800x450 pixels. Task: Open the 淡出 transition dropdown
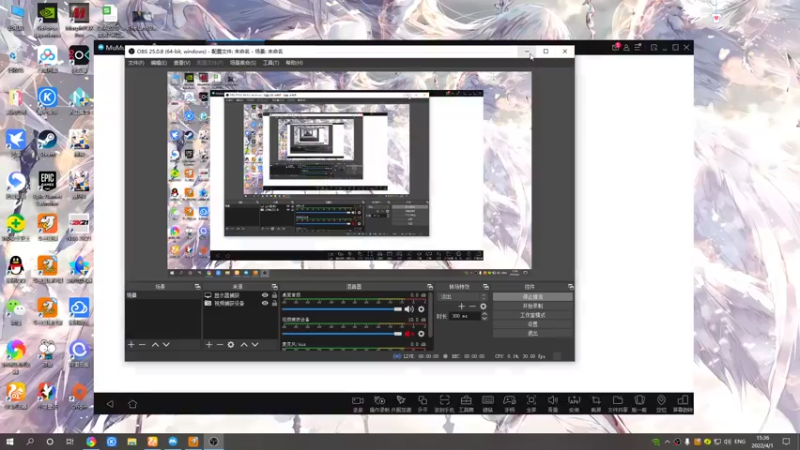(464, 297)
